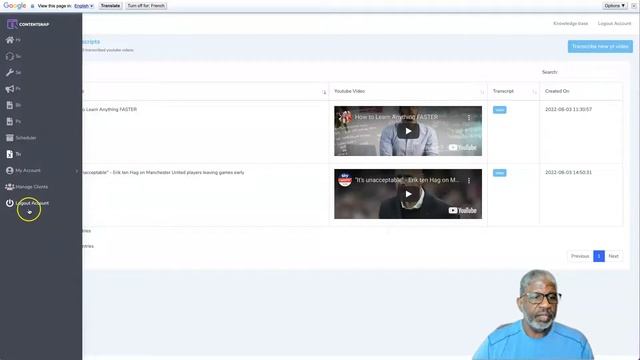Click the Erik ten Hag on Manchester United title
The width and height of the screenshot is (640, 360).
[x=163, y=173]
